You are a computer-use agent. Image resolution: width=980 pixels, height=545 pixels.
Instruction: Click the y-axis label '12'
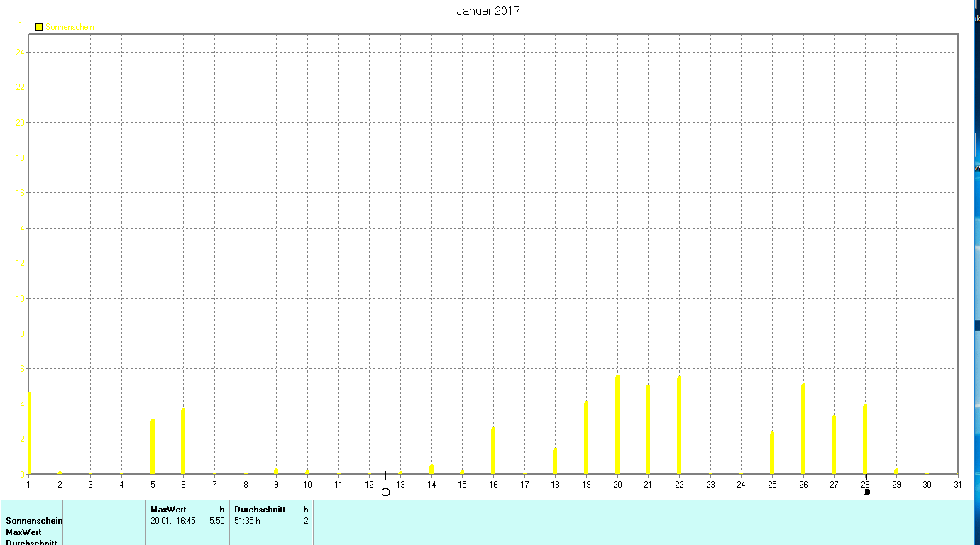[x=21, y=263]
